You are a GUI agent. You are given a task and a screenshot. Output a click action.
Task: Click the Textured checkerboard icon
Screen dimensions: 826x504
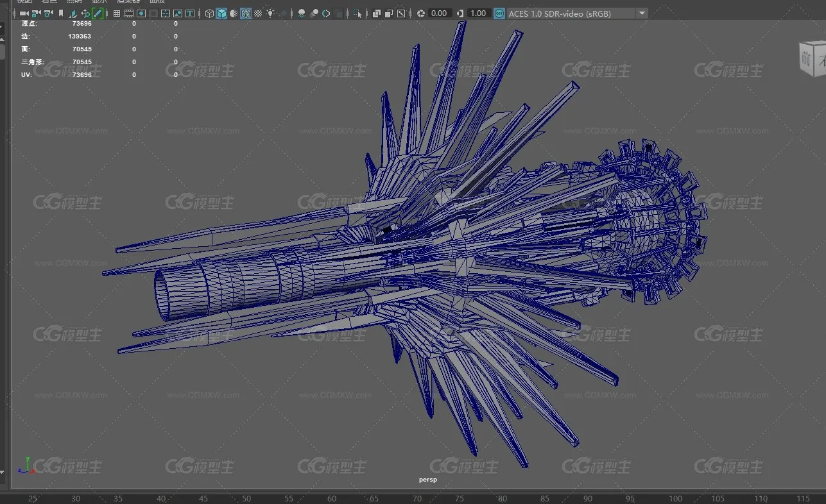pos(258,13)
